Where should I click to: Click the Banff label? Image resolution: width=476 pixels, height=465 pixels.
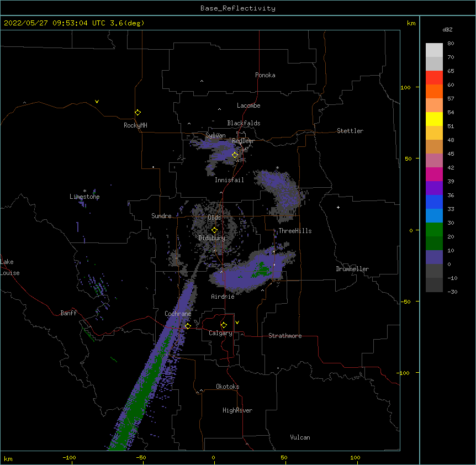68,313
